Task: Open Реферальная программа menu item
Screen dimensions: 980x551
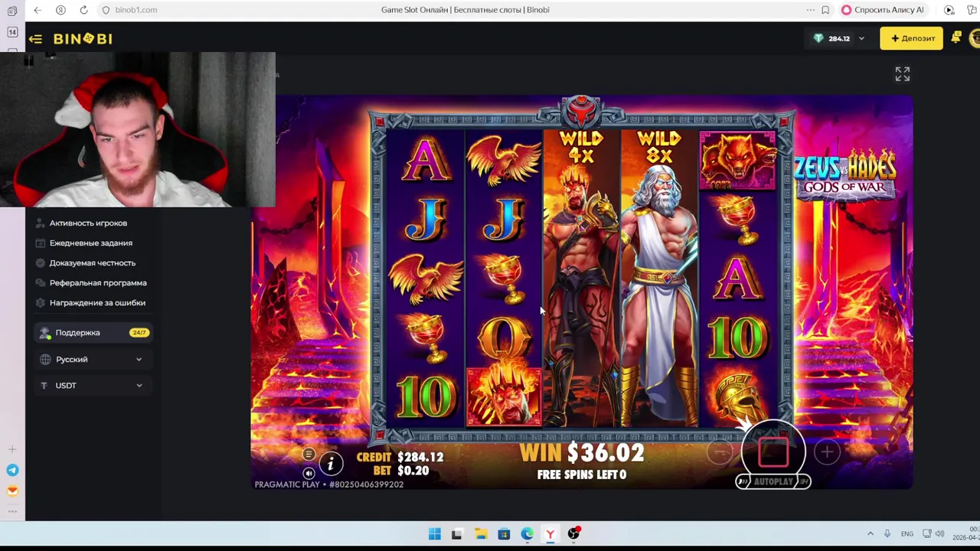Action: (98, 282)
